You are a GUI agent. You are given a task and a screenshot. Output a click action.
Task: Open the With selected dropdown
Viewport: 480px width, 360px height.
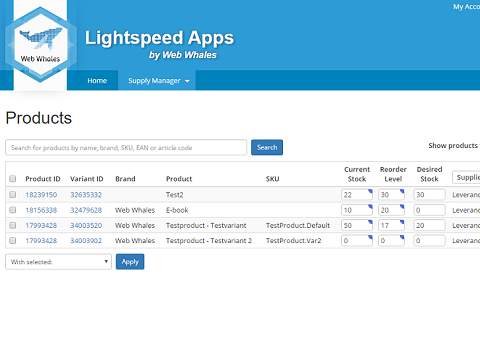pyautogui.click(x=58, y=262)
